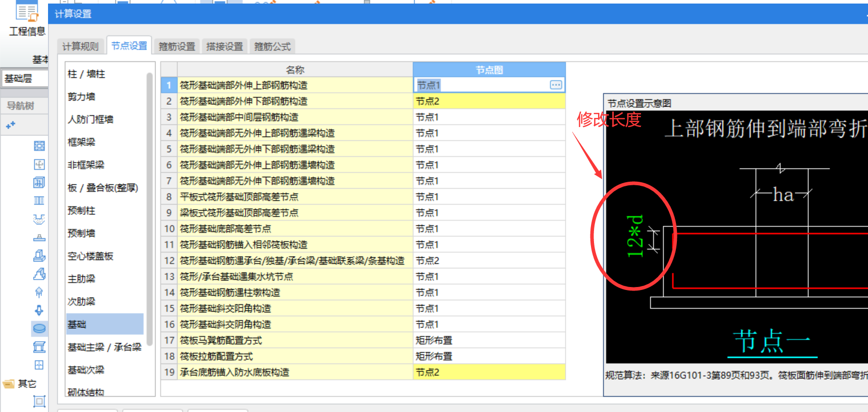
Task: Select the stepped footing icon in sidebar
Action: coord(39,256)
